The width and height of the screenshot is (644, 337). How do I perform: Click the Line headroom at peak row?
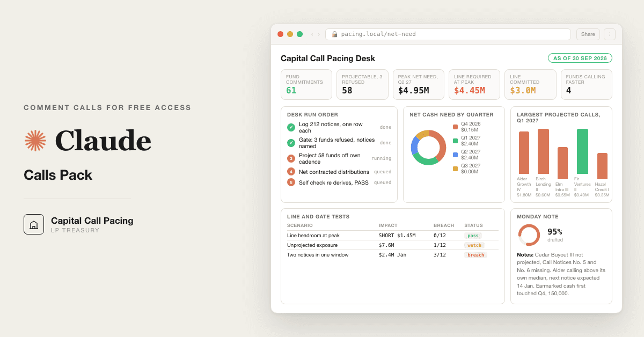393,236
